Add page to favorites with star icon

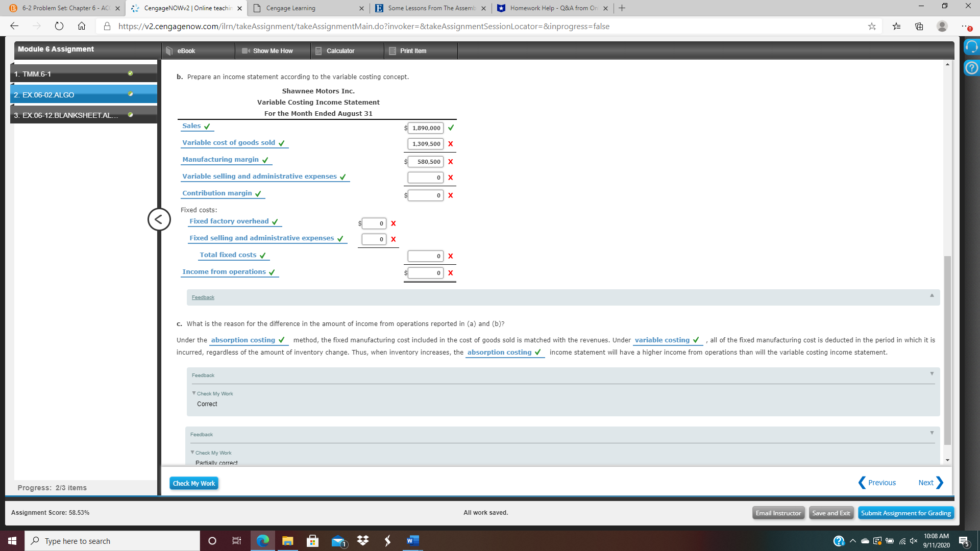872,26
